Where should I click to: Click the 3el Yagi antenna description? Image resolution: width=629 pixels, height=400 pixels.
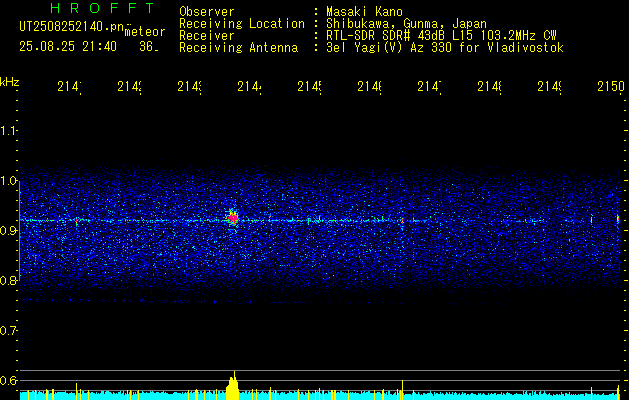point(445,48)
